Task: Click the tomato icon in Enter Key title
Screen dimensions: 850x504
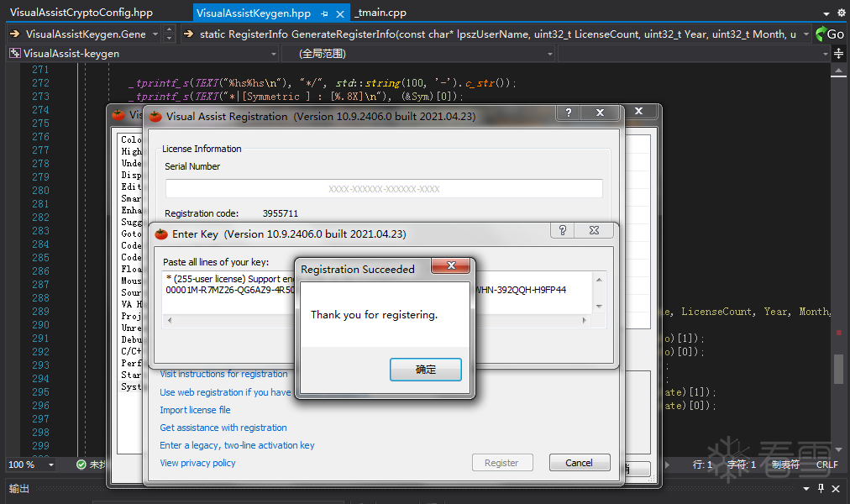Action: 161,234
